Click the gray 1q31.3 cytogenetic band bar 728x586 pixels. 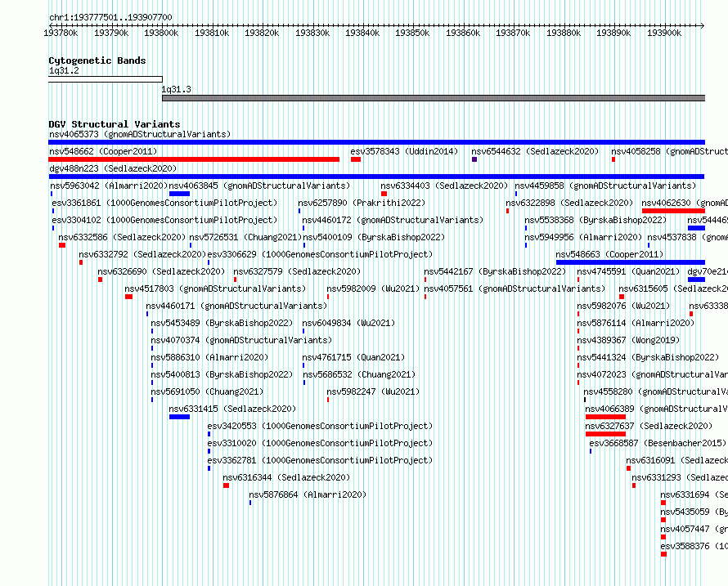(x=434, y=98)
